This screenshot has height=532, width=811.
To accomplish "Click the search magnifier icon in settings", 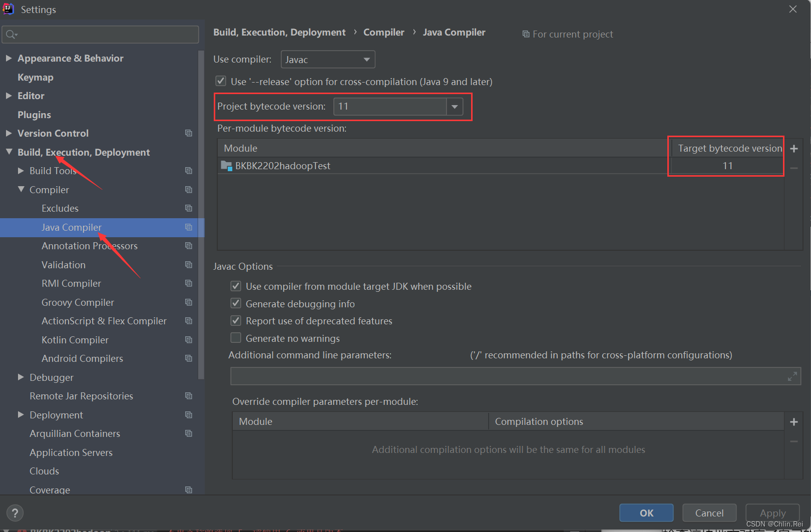I will (x=11, y=35).
